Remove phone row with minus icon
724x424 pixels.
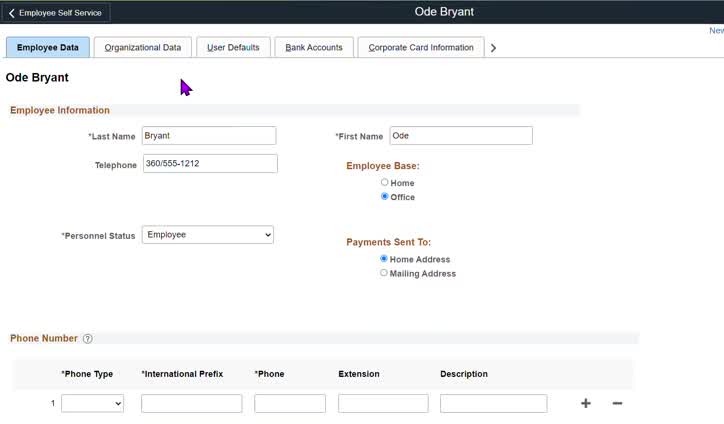pyautogui.click(x=617, y=403)
